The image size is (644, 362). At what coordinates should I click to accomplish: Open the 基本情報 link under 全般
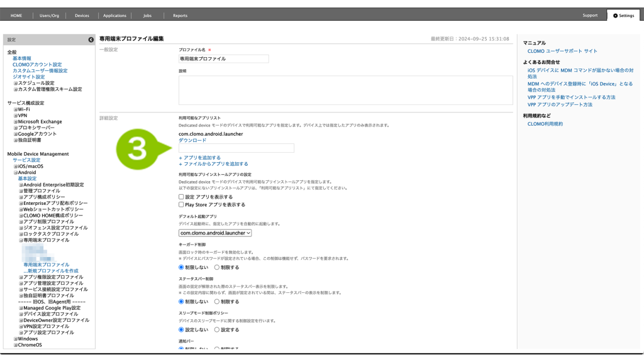[x=22, y=58]
